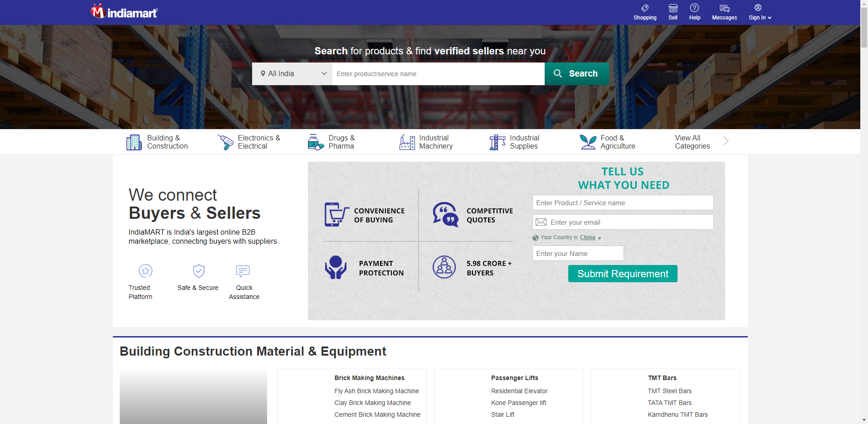Open the Kone Passenger lift link
Screen dimensions: 868x424
pos(518,403)
